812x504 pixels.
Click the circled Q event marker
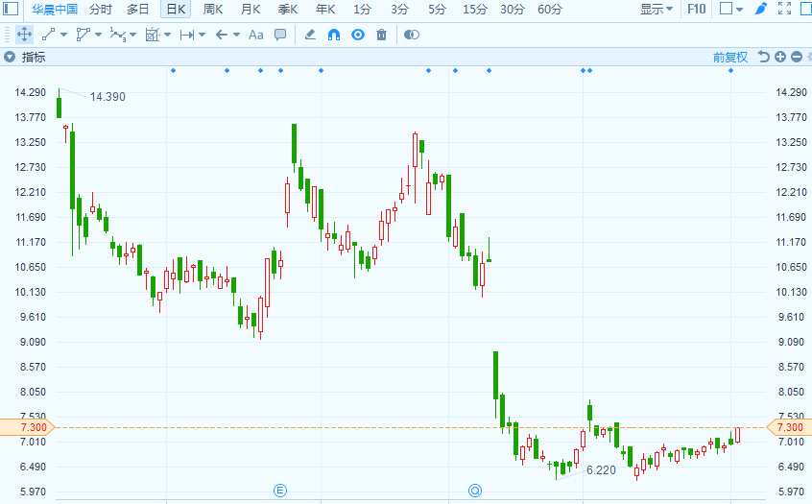pos(475,490)
